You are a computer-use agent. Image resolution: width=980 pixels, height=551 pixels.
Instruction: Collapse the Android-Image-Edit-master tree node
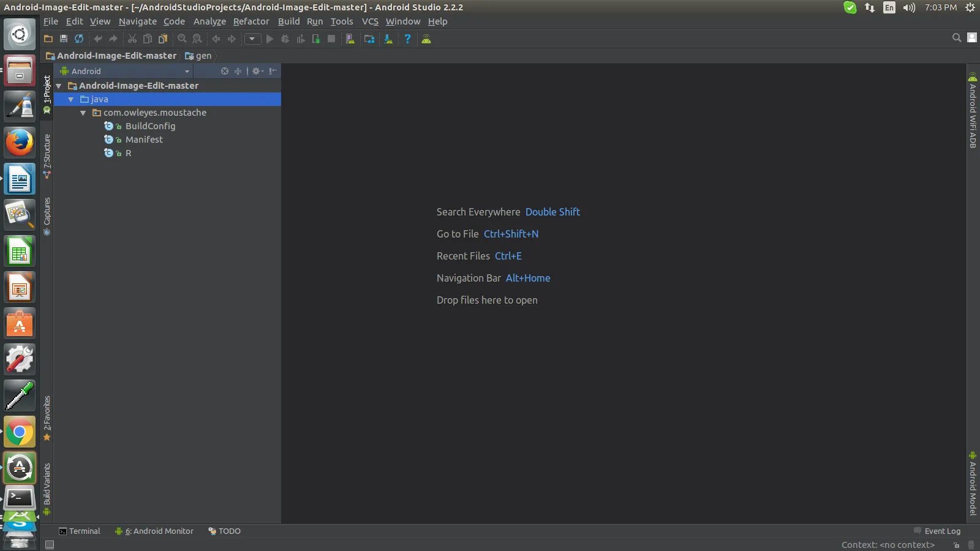pyautogui.click(x=59, y=86)
